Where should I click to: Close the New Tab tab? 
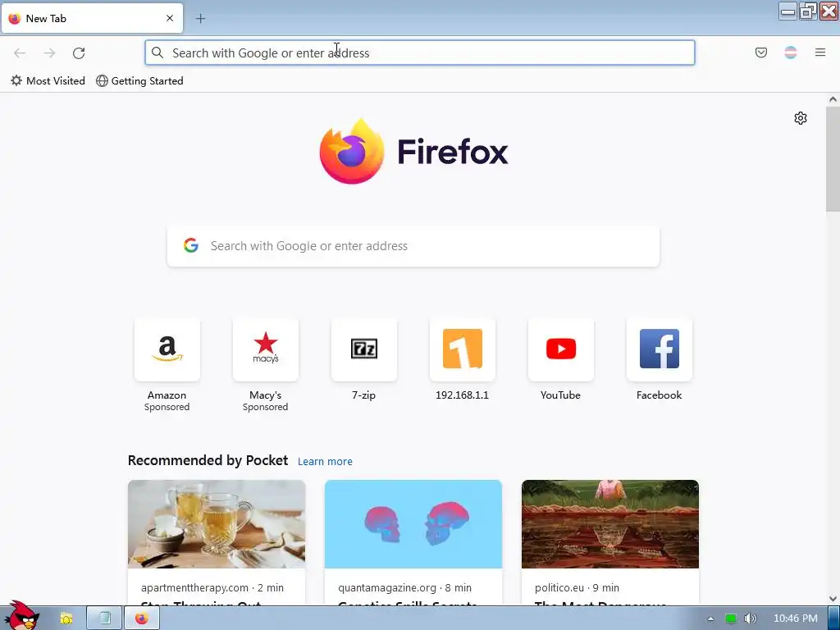pyautogui.click(x=170, y=18)
